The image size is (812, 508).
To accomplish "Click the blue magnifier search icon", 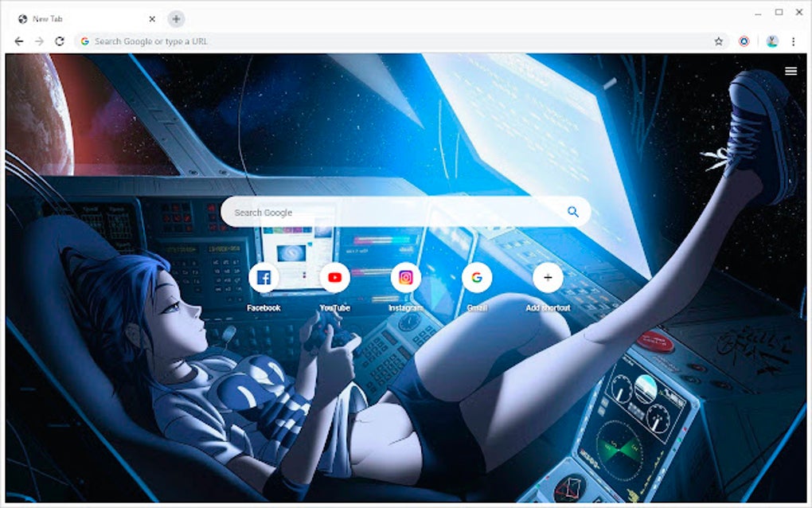I will pos(572,212).
